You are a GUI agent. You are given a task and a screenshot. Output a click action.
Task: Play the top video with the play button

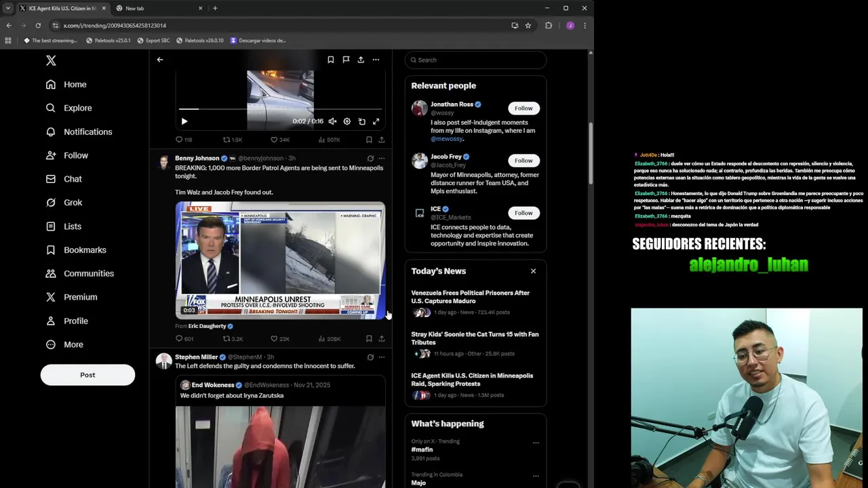[184, 121]
